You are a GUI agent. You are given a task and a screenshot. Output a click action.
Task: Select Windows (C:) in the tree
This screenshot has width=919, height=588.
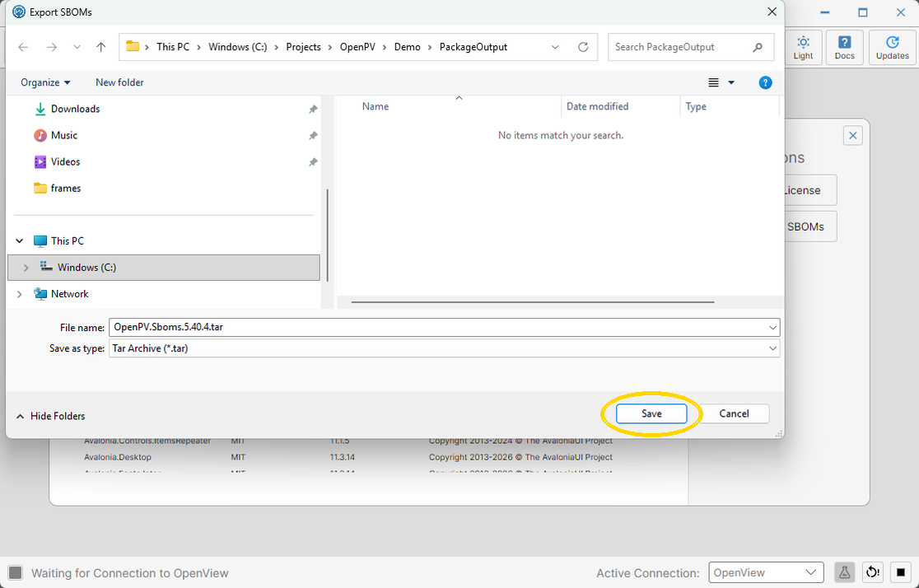[x=164, y=268]
